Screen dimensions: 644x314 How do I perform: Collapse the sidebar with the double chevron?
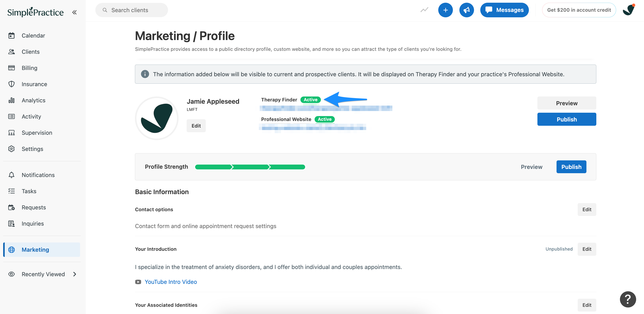coord(74,12)
